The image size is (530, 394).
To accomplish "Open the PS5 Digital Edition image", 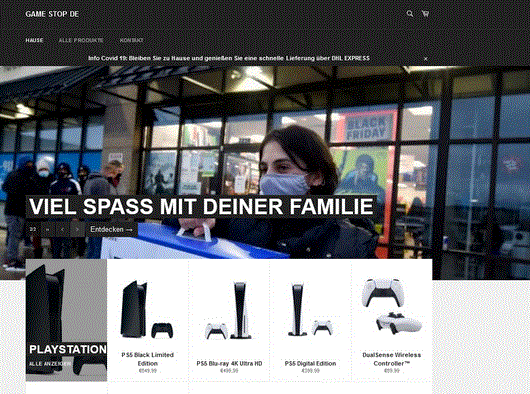I will point(310,309).
